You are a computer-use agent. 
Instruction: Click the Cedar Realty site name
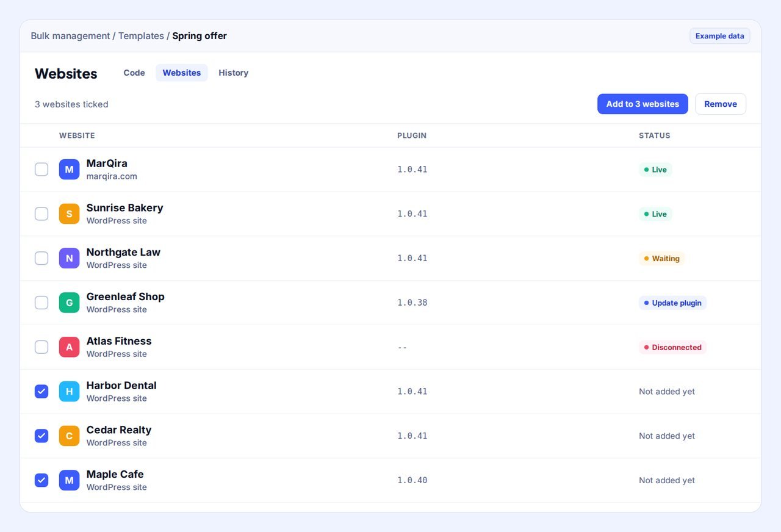pyautogui.click(x=119, y=430)
